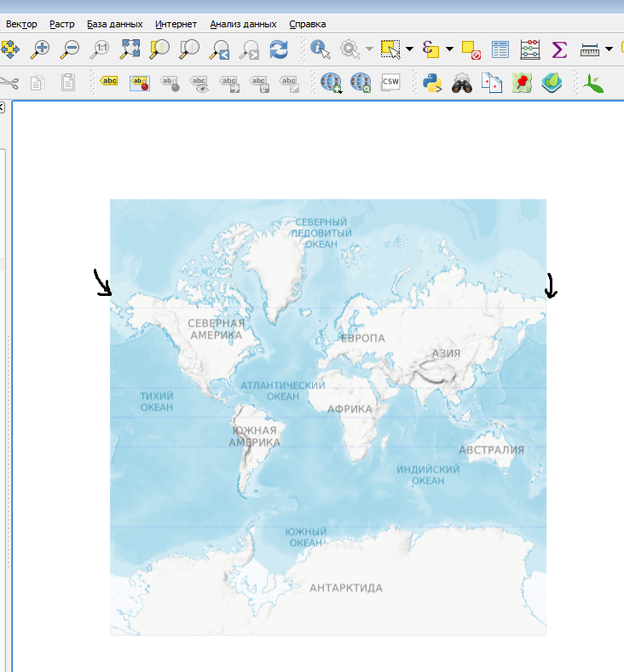This screenshot has height=672, width=624.
Task: Open the field calculator abacus icon
Action: (x=529, y=49)
